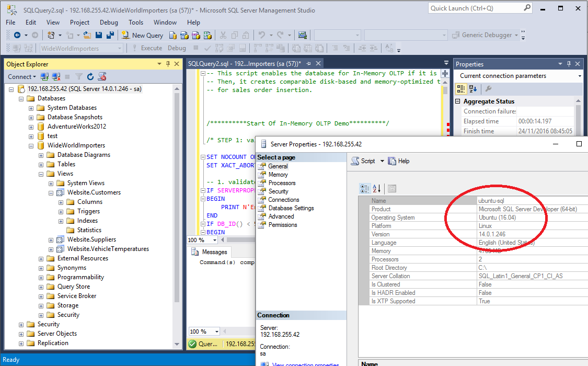588x366 pixels.
Task: Open the Connect dropdown in Object Explorer
Action: pos(22,76)
